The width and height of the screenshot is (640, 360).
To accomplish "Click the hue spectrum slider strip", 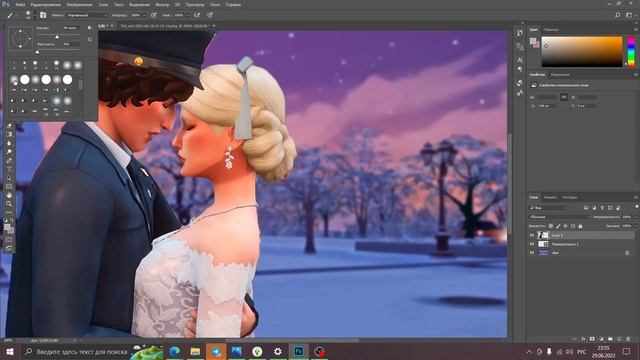I will (x=631, y=51).
